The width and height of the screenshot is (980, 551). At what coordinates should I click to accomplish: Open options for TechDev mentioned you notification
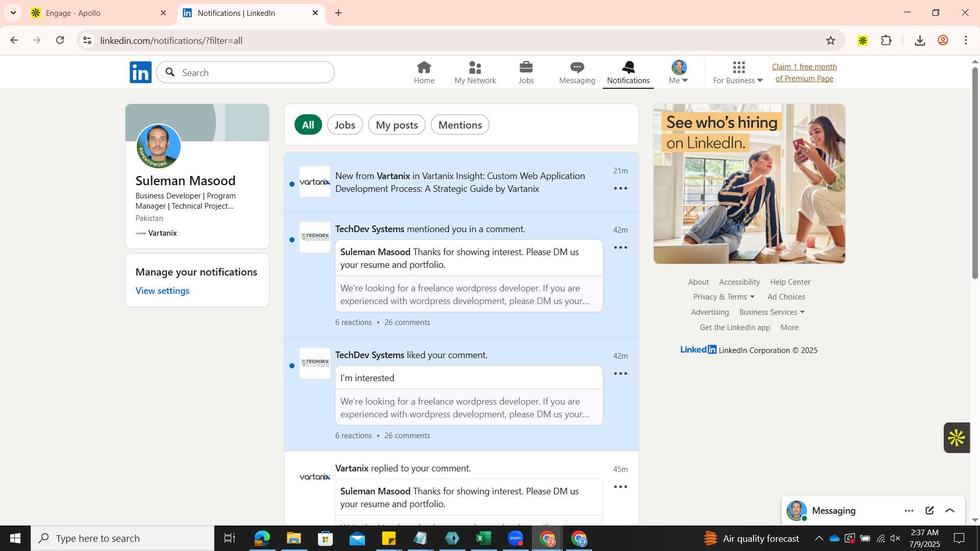click(x=621, y=248)
